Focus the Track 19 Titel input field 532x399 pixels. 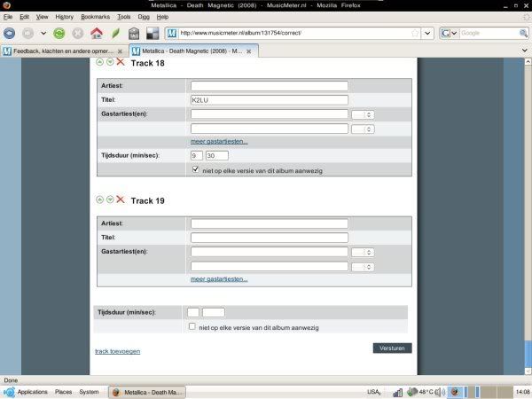269,238
